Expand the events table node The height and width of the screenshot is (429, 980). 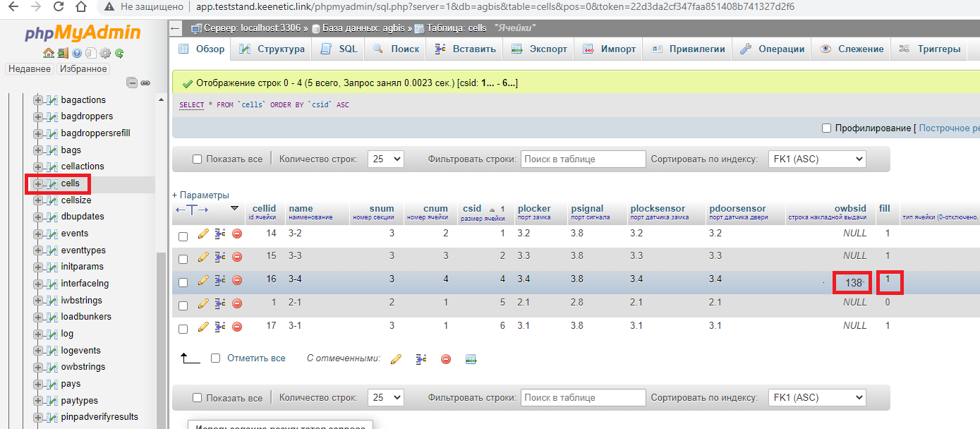(x=38, y=234)
